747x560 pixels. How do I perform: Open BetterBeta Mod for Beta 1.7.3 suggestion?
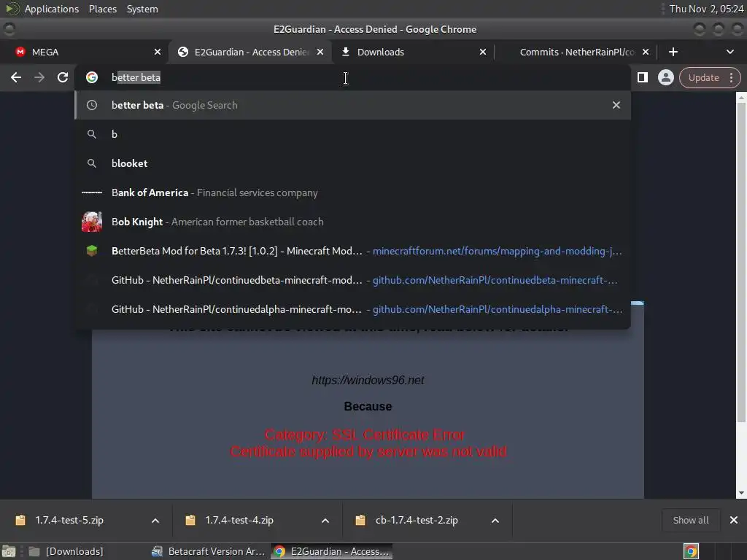coord(352,251)
